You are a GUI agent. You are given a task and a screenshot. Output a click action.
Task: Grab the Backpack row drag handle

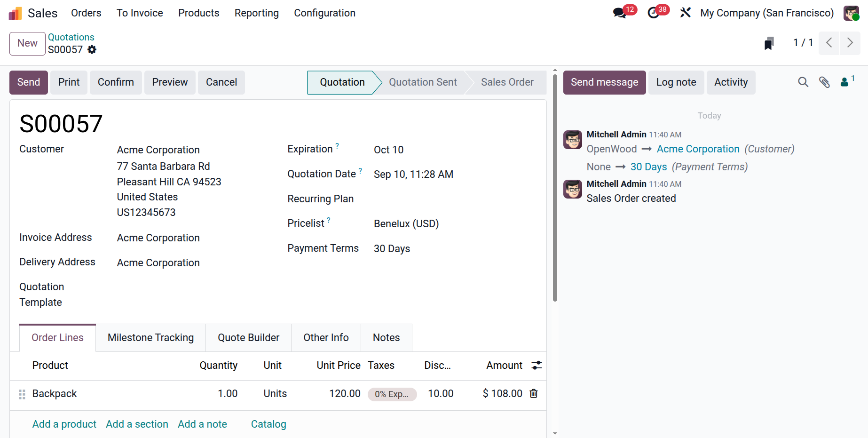[x=22, y=394]
